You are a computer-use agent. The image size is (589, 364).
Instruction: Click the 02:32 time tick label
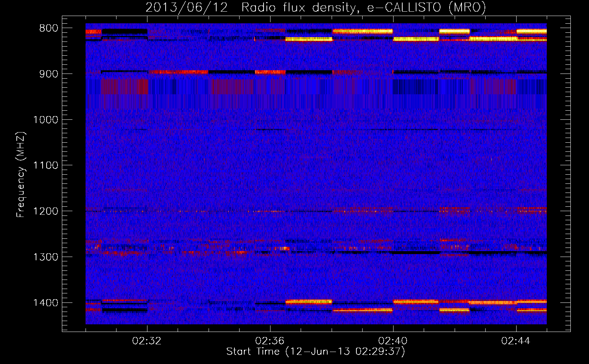(x=147, y=341)
